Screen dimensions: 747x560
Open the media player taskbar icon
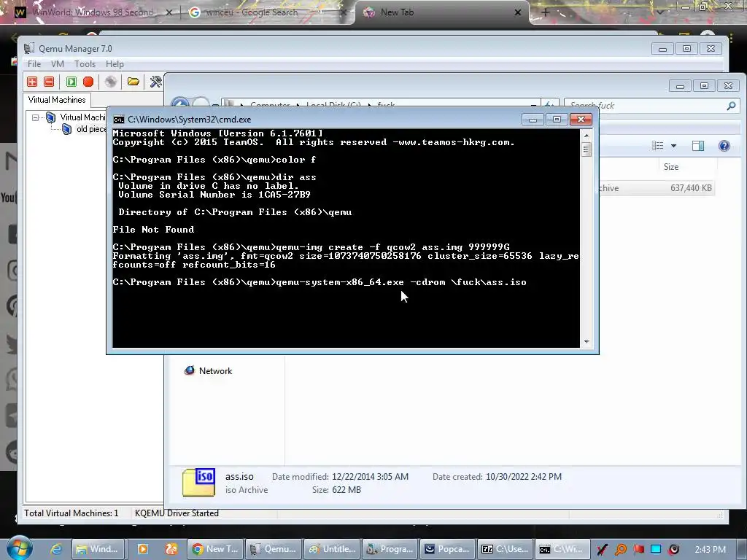point(142,549)
